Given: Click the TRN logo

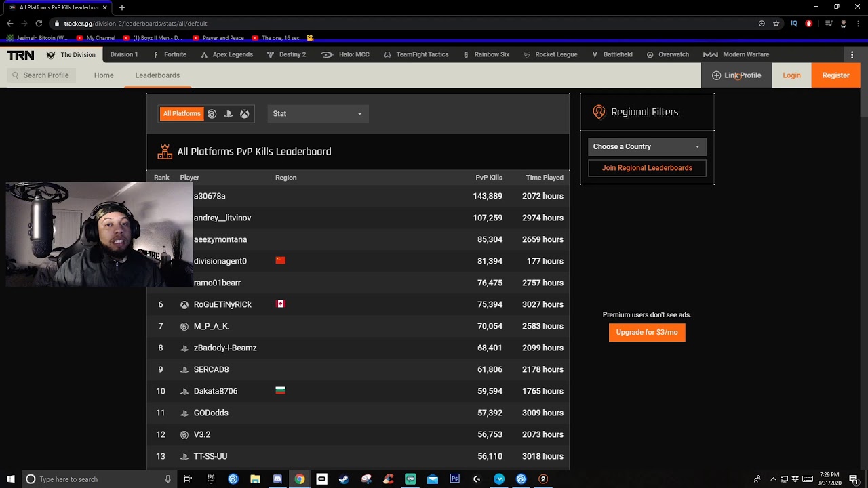Looking at the screenshot, I should click(20, 55).
